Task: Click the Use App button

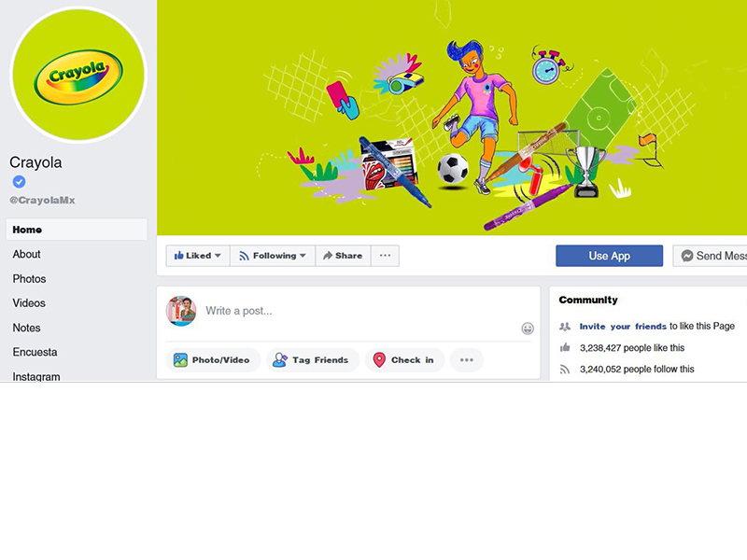Action: pos(609,256)
